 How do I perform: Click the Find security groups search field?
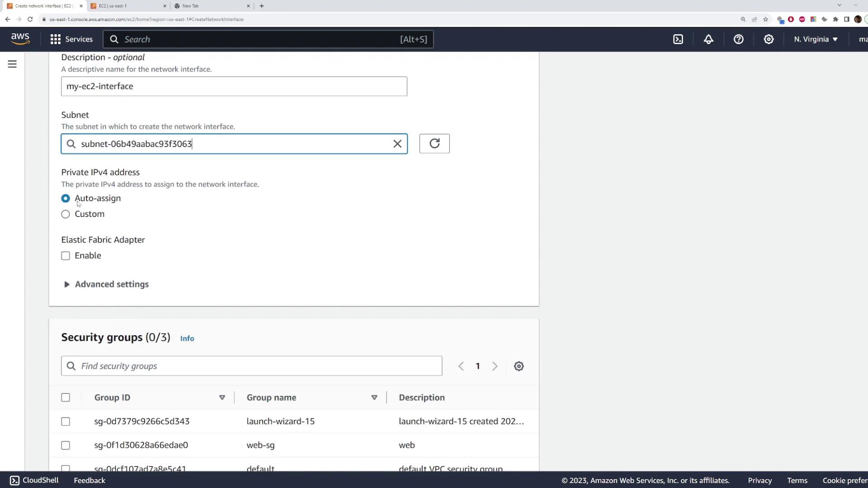coord(251,366)
